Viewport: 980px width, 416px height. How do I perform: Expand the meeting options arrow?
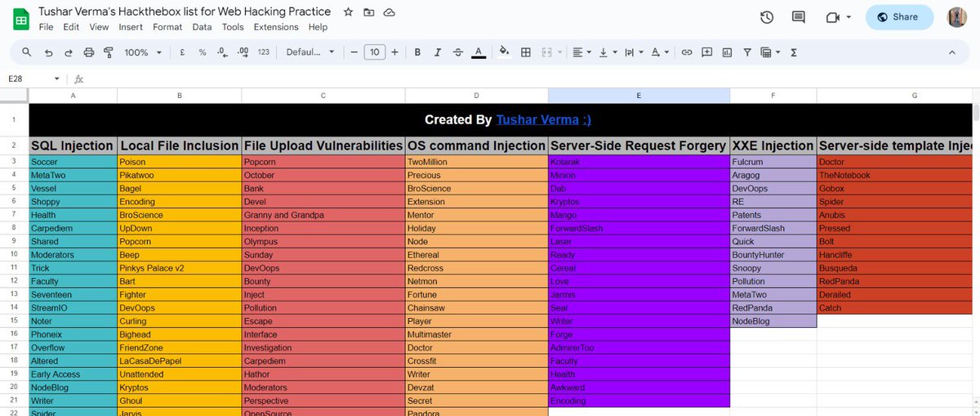click(x=849, y=17)
